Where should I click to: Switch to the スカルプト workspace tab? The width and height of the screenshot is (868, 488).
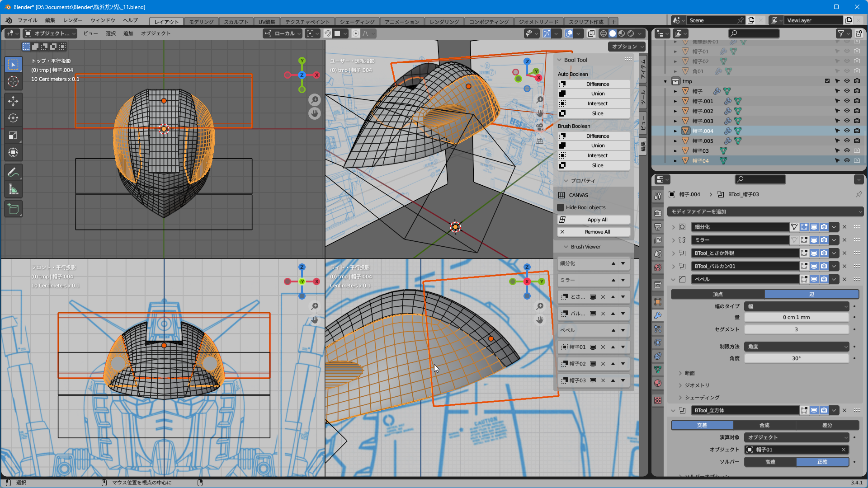click(x=236, y=22)
